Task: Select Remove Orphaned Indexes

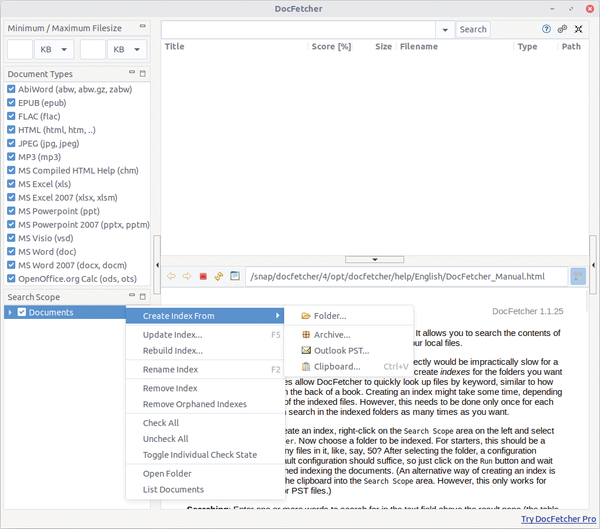Action: click(205, 404)
